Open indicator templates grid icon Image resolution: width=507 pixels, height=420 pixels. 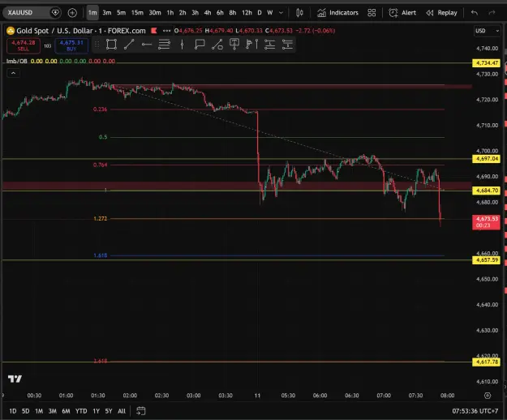tap(372, 13)
